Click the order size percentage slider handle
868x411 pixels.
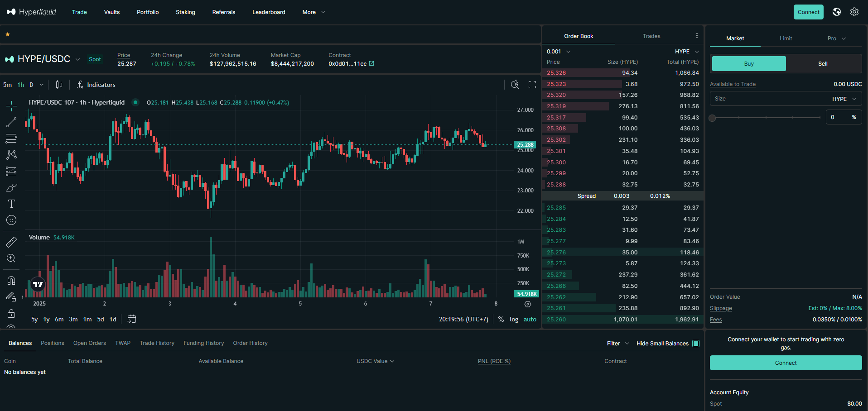click(712, 118)
